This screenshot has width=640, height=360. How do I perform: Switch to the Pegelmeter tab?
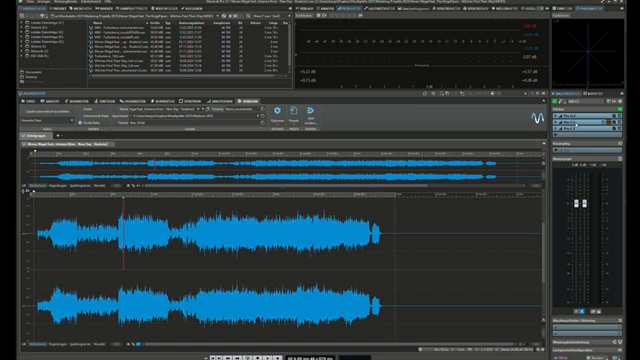pos(349,8)
